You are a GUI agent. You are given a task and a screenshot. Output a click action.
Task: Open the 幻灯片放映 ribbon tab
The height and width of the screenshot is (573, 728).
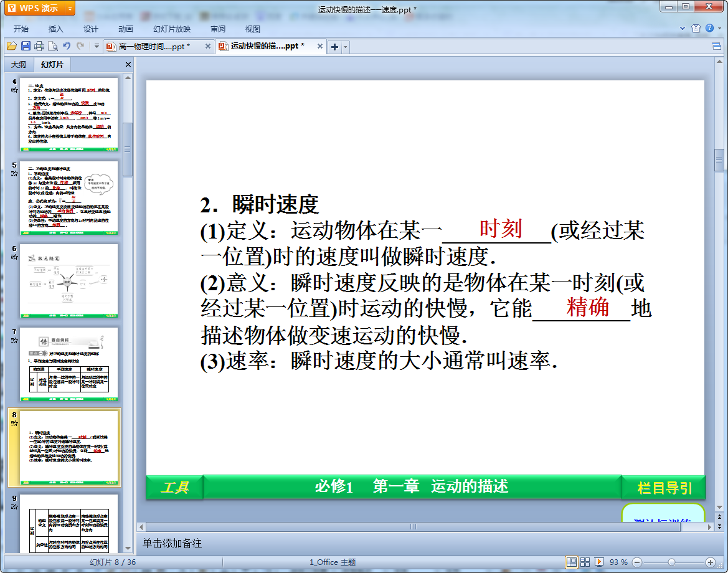tap(172, 29)
